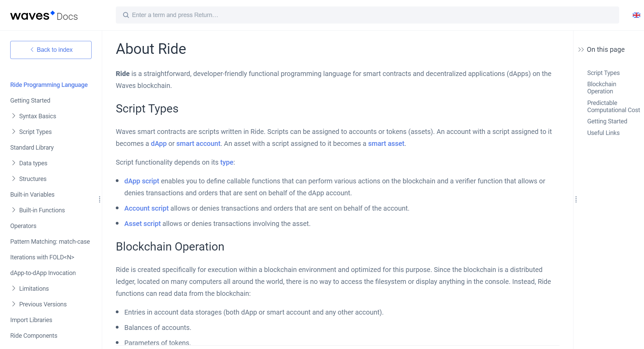Expand the Previous Versions section
This screenshot has width=644, height=349.
pos(14,304)
